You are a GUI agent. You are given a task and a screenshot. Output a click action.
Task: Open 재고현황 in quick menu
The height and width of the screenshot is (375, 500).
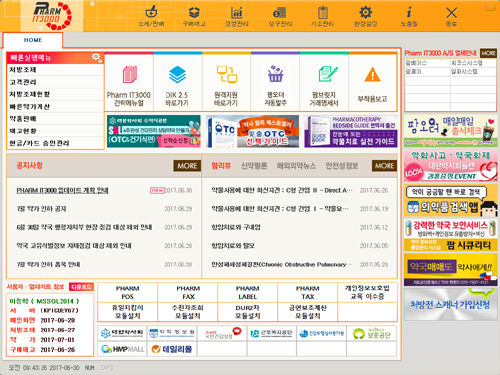click(55, 131)
